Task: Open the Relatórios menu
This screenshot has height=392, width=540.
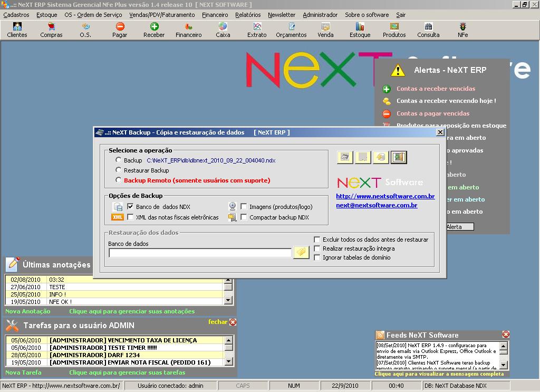Action: [248, 15]
